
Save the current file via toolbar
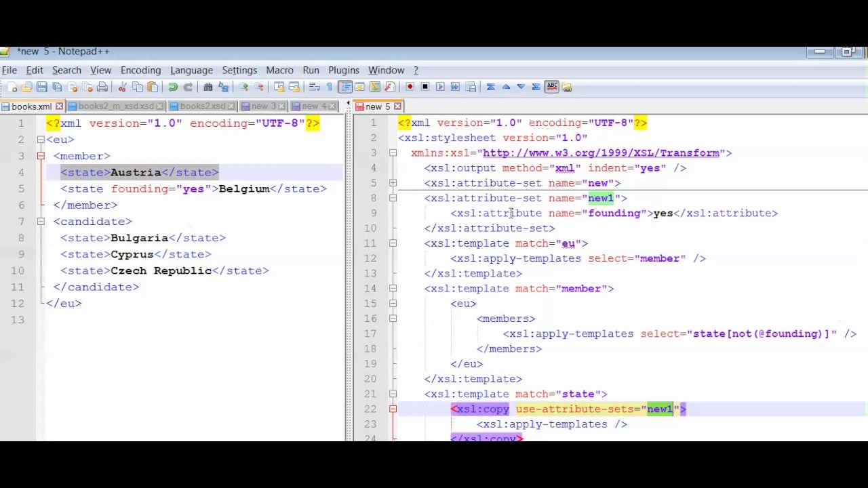tap(42, 87)
